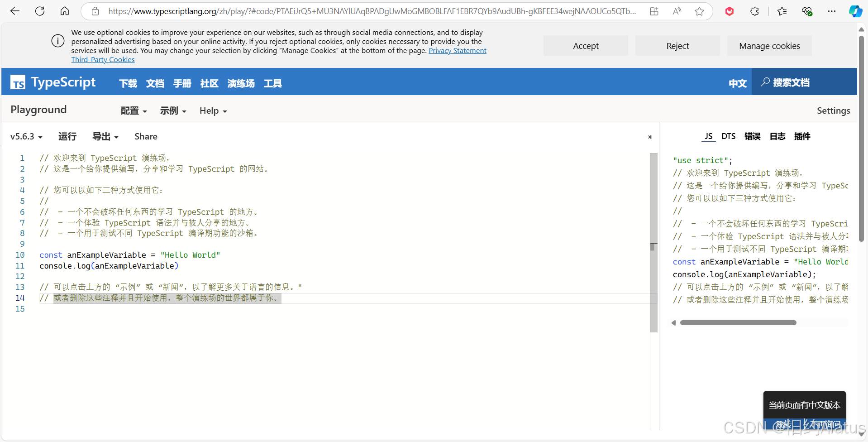Activate the read aloud icon
868x442 pixels.
tap(677, 11)
